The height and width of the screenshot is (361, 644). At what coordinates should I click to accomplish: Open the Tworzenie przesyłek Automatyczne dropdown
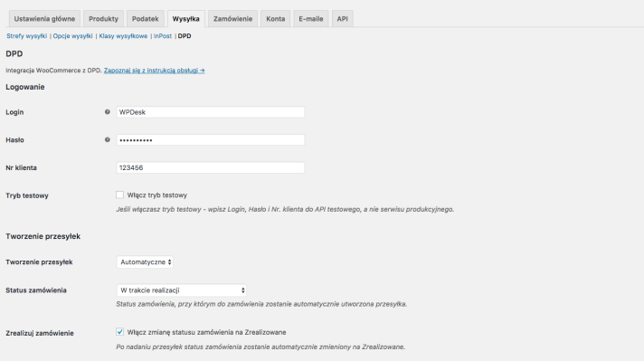(x=145, y=262)
